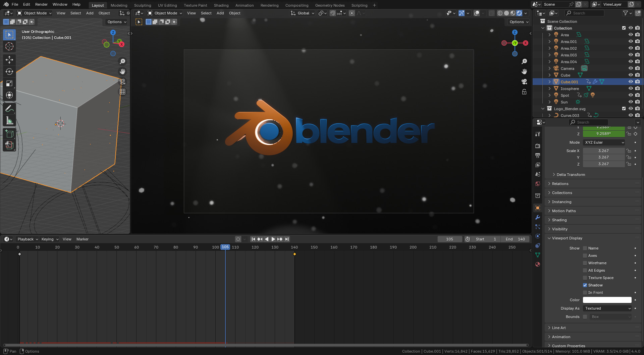Expand the Delta Transform panel
Viewport: 644px width, 355px height.
coord(571,175)
